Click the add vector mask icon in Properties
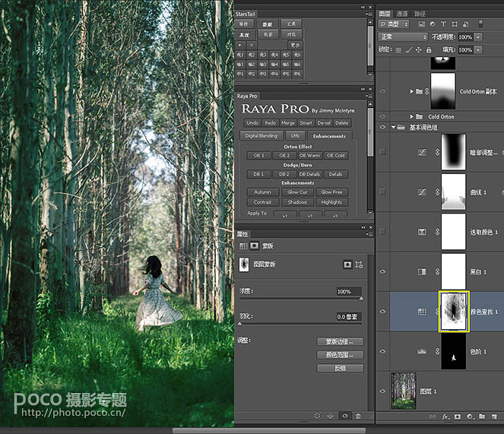Image resolution: width=504 pixels, height=434 pixels. (360, 265)
